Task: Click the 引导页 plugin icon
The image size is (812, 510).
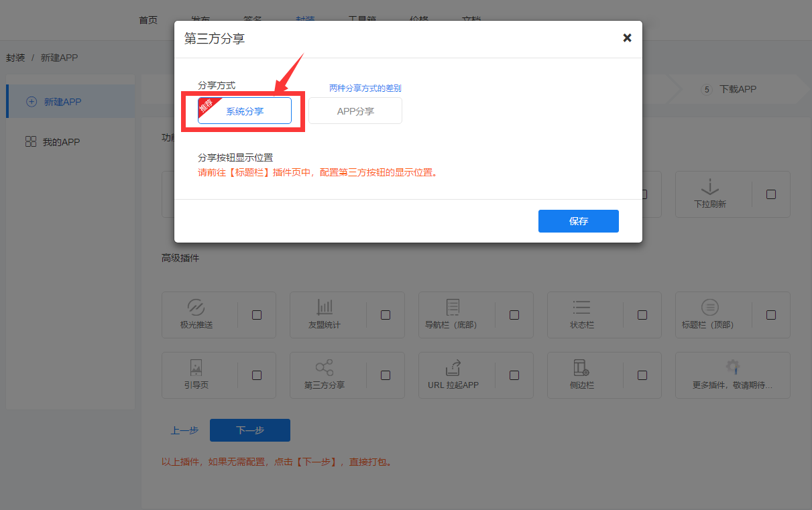Action: 196,367
